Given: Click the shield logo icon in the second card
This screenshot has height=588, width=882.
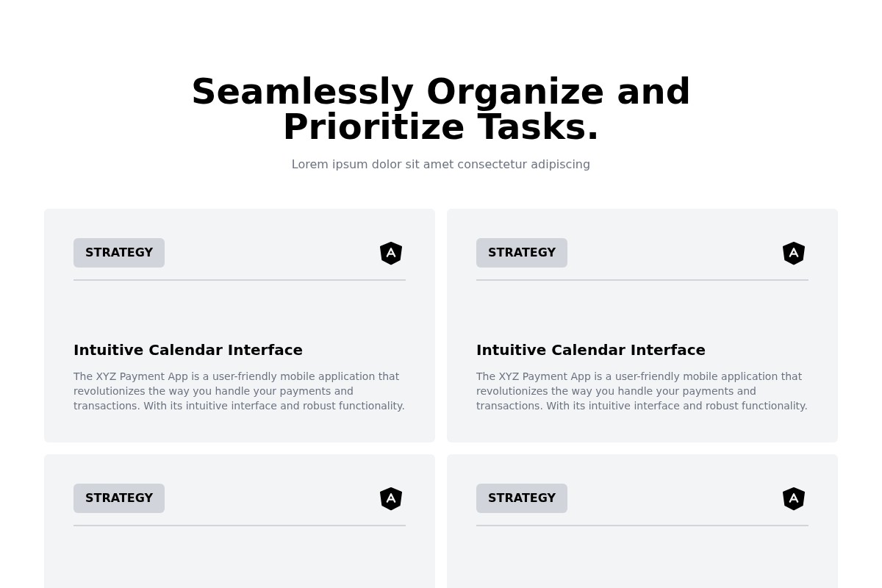Looking at the screenshot, I should pyautogui.click(x=794, y=253).
